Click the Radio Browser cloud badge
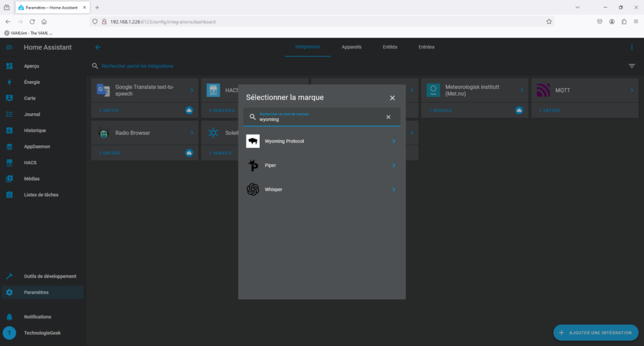This screenshot has width=644, height=346. pyautogui.click(x=189, y=153)
